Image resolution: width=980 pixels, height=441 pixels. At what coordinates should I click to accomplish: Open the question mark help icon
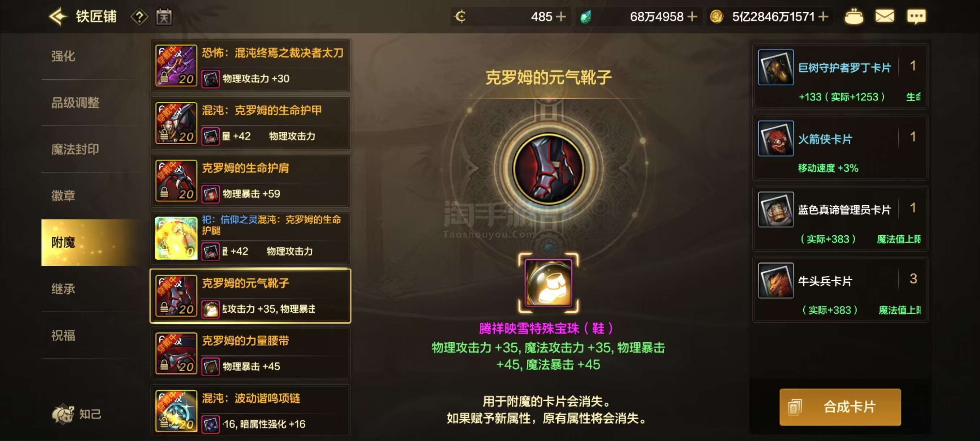coord(139,17)
